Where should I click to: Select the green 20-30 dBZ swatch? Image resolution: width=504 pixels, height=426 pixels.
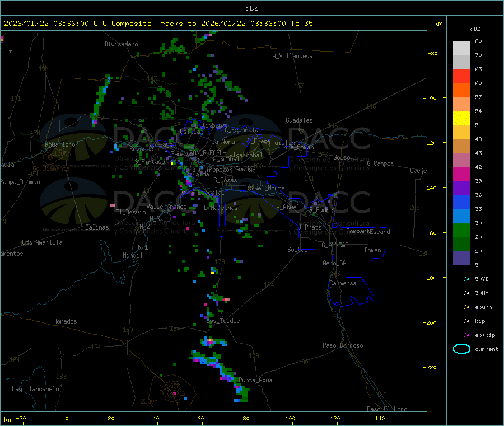click(461, 230)
